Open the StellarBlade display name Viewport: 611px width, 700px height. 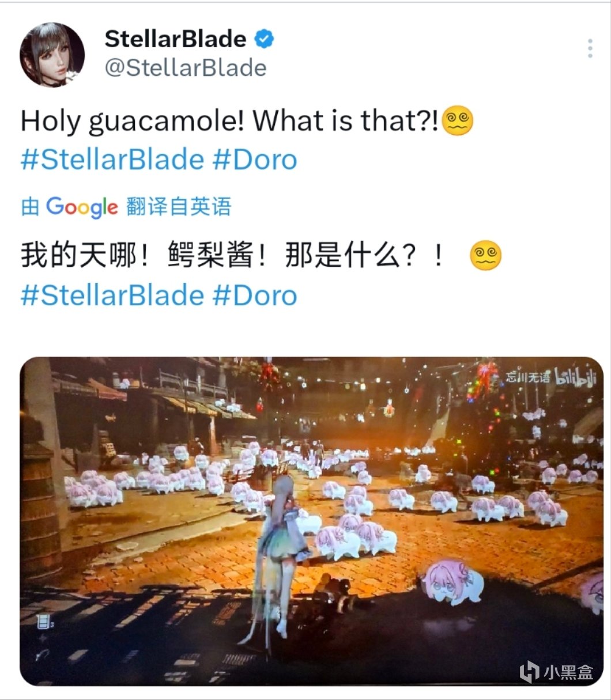point(175,39)
